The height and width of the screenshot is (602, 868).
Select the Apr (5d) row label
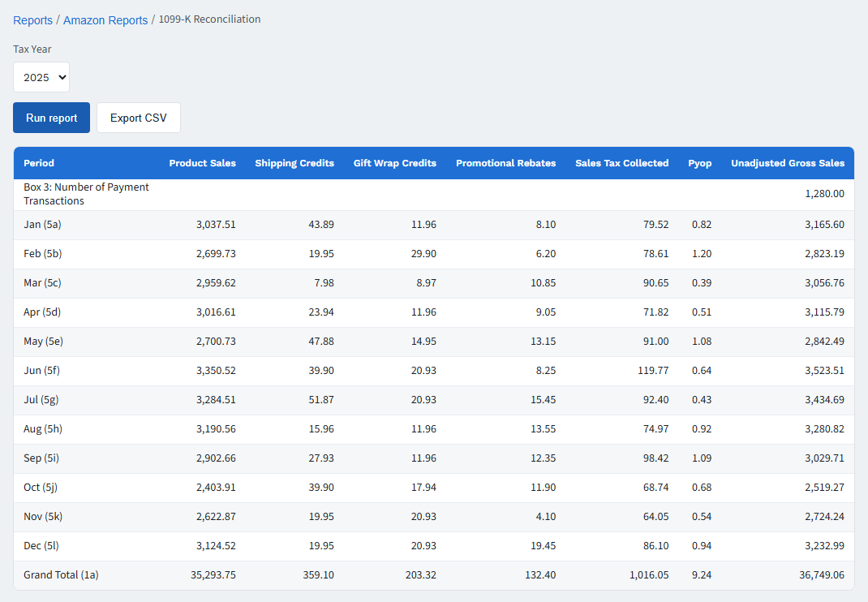coord(42,312)
